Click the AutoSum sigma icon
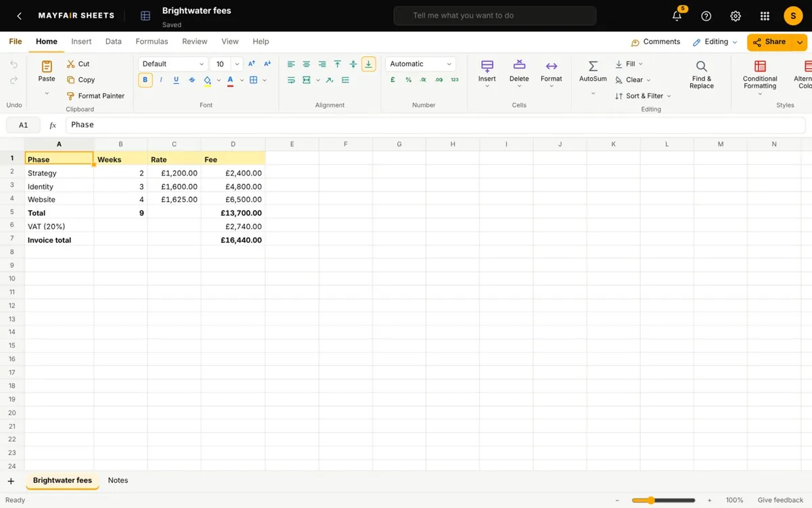 tap(593, 66)
